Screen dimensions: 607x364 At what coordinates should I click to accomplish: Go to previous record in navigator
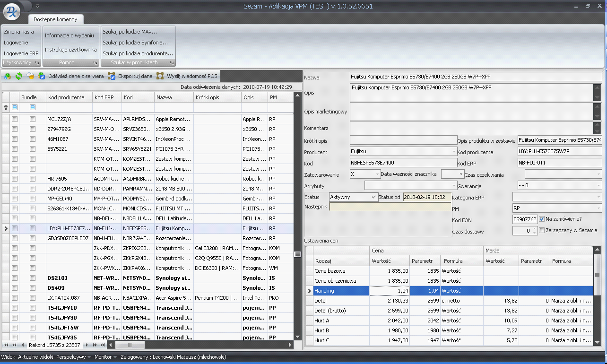[23, 345]
